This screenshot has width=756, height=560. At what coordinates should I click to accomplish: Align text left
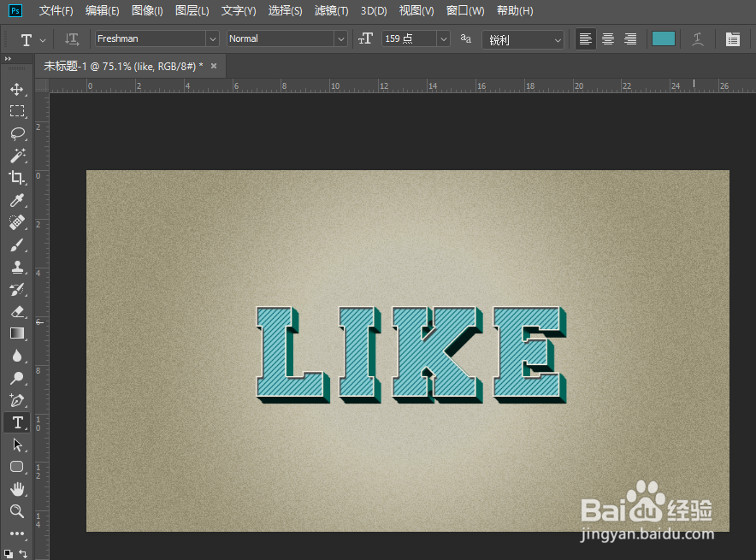tap(585, 39)
